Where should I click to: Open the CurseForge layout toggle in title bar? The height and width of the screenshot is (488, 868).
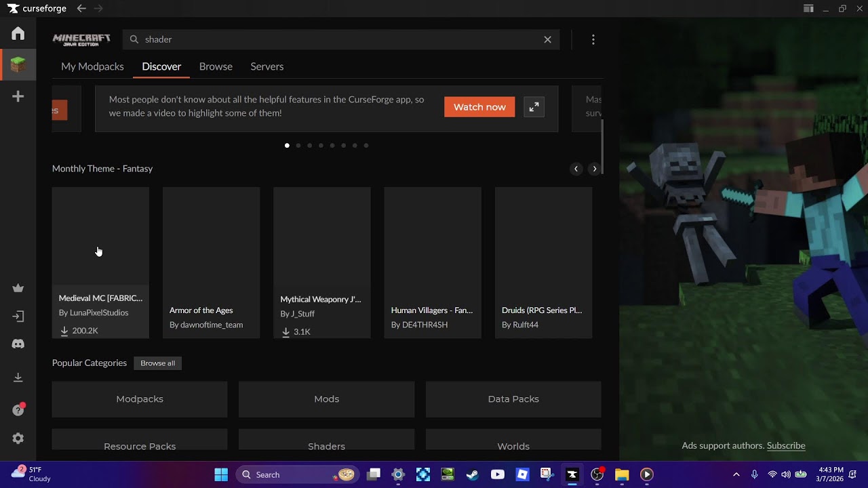coord(808,9)
